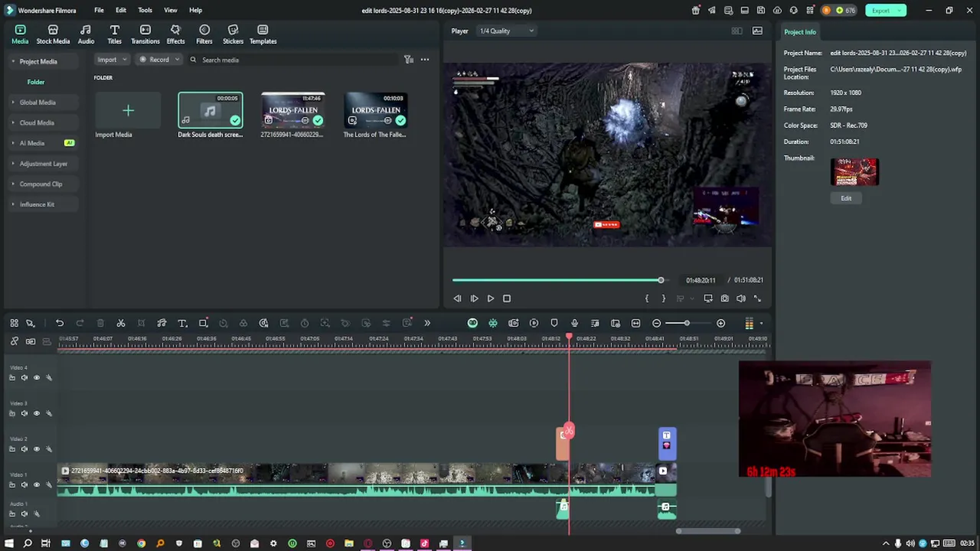980x551 pixels.
Task: Click the Play button in player
Action: [491, 298]
